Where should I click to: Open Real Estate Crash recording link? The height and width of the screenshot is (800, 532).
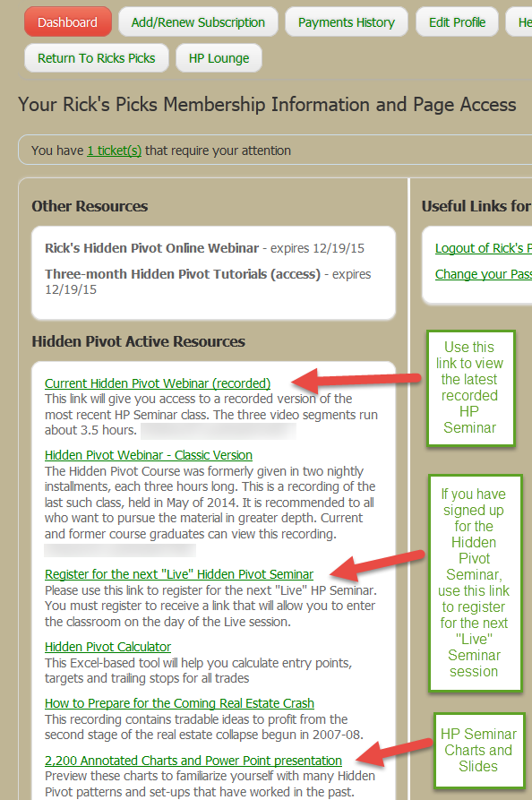179,703
